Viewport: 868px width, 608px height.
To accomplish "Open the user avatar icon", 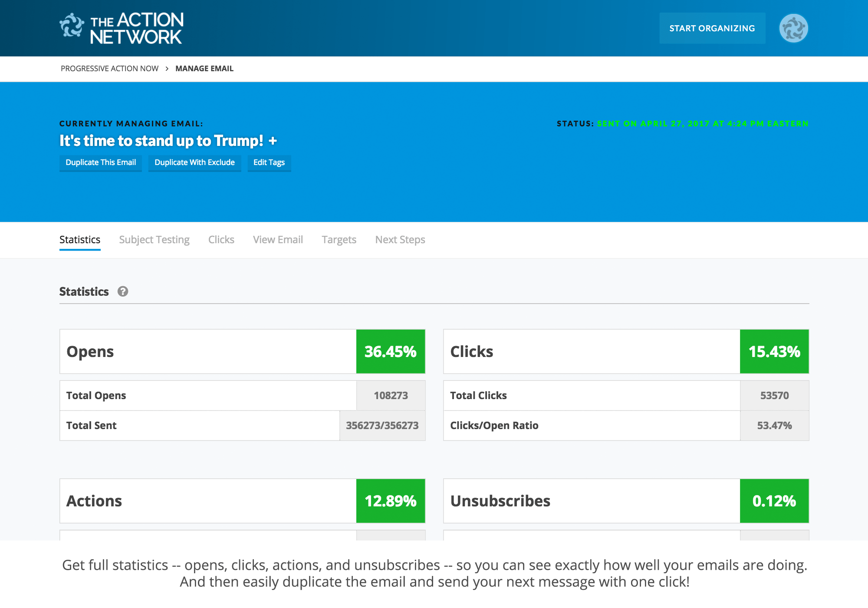I will (793, 28).
